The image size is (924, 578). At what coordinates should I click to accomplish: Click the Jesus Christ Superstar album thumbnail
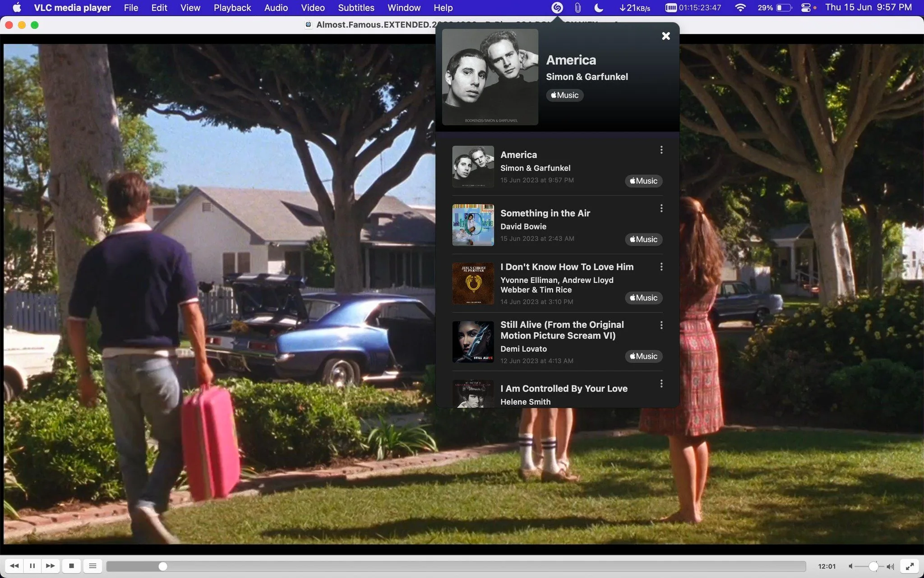click(473, 284)
